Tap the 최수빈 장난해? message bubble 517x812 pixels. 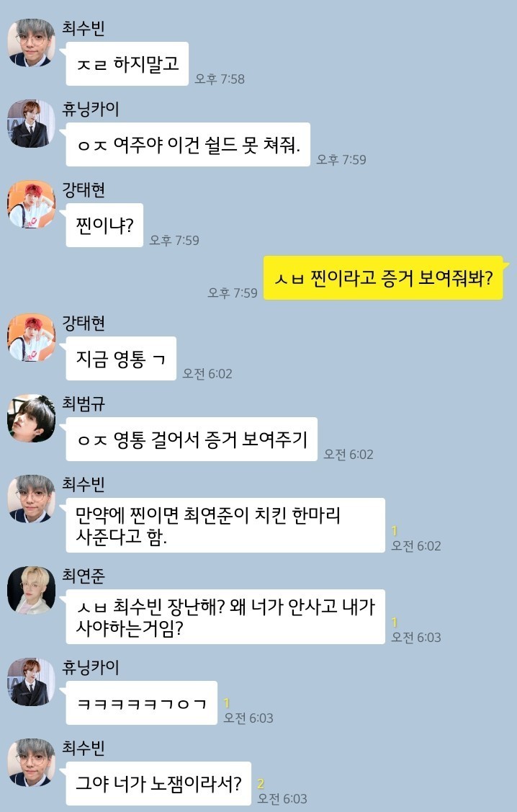point(225,617)
